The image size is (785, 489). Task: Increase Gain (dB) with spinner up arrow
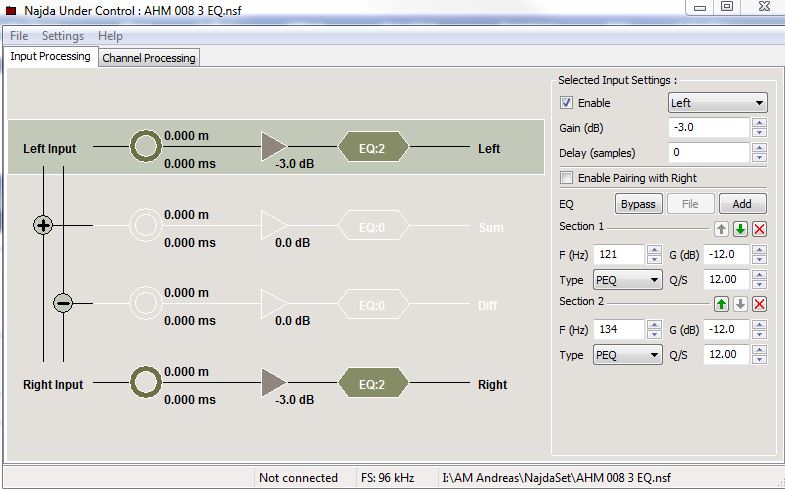(x=759, y=123)
